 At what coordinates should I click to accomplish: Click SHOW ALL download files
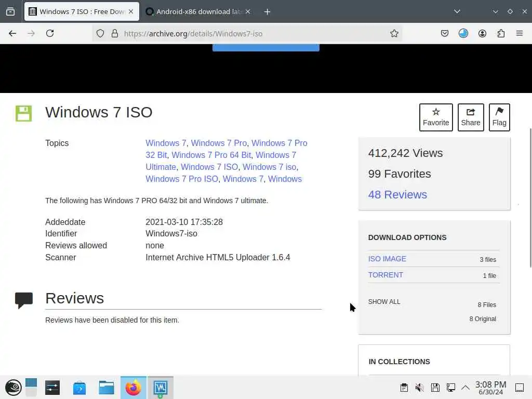click(384, 302)
